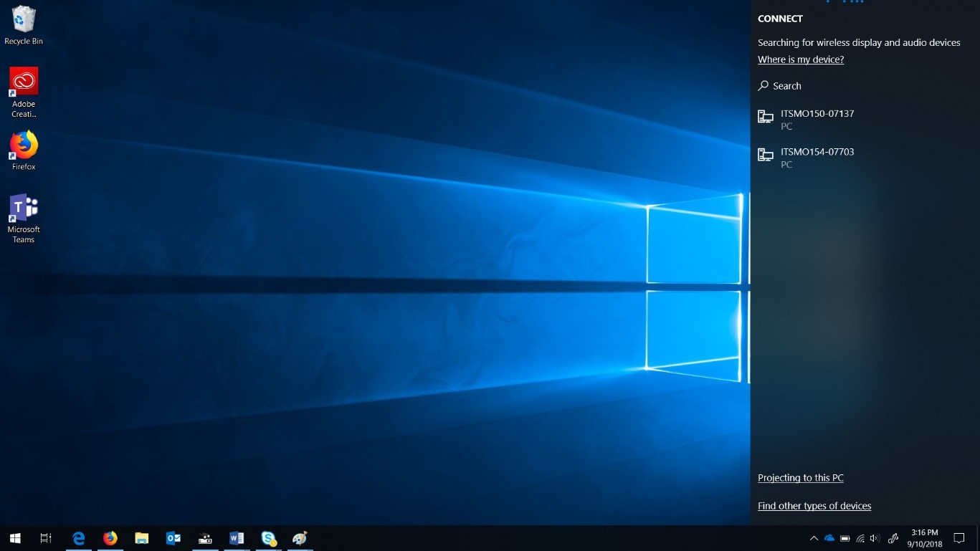Open the Microsoft Teams desktop shortcut
Screen dimensions: 980x551
coord(24,219)
